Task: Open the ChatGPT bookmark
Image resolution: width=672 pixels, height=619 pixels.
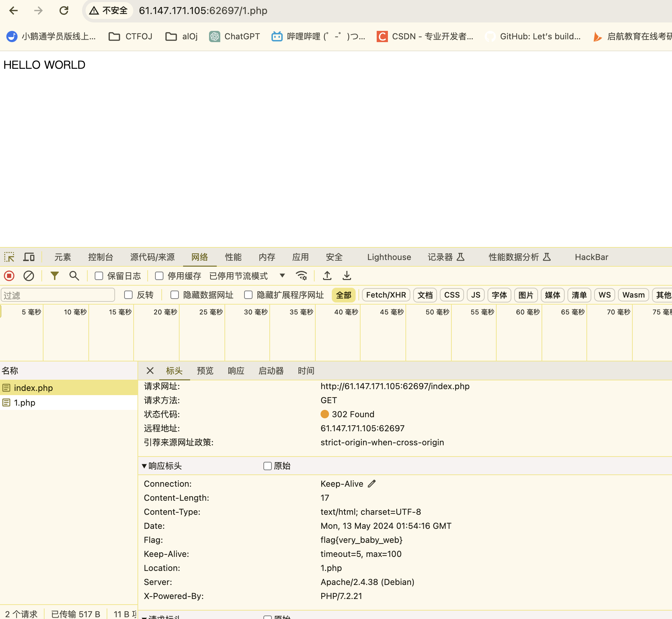Action: (235, 36)
